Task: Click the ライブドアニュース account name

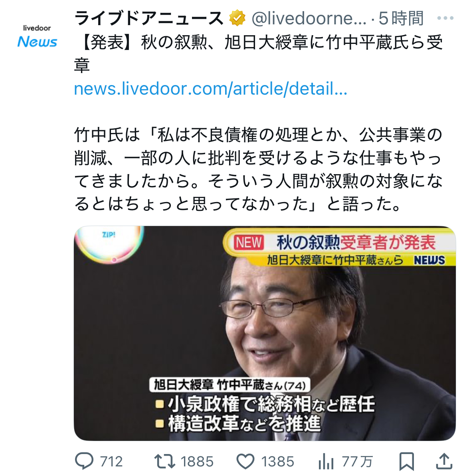Action: pos(149,18)
